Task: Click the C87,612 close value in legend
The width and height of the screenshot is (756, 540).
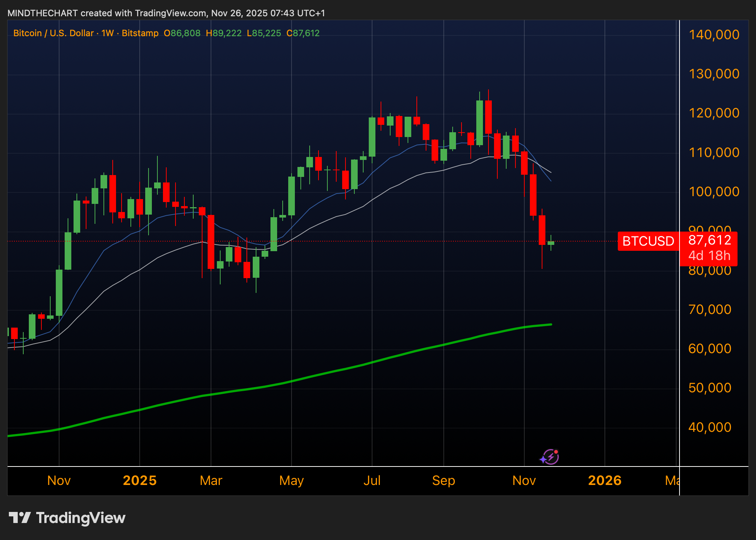Action: [x=303, y=33]
